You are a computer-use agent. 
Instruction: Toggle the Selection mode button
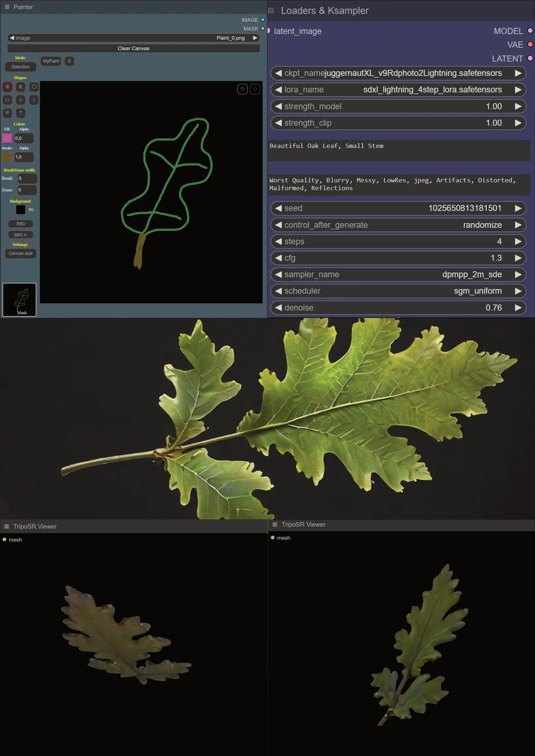click(x=21, y=67)
